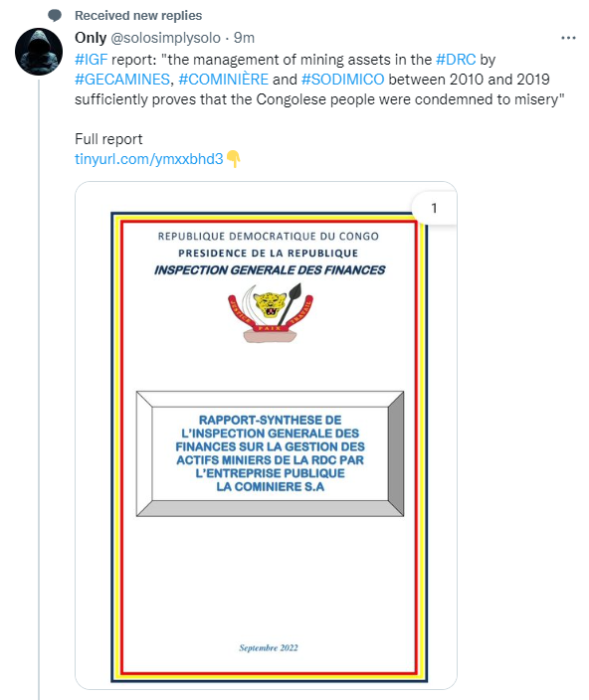This screenshot has height=700, width=589.
Task: Click the hooded figure profile avatar
Action: (x=39, y=52)
